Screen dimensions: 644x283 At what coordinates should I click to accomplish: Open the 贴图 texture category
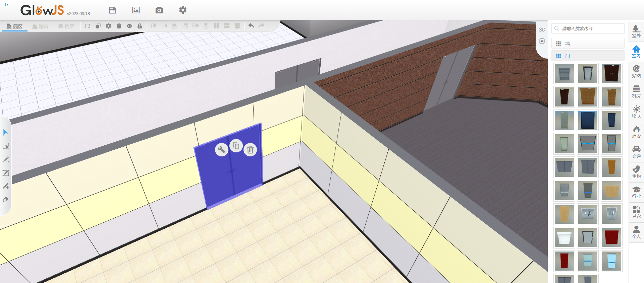636,71
